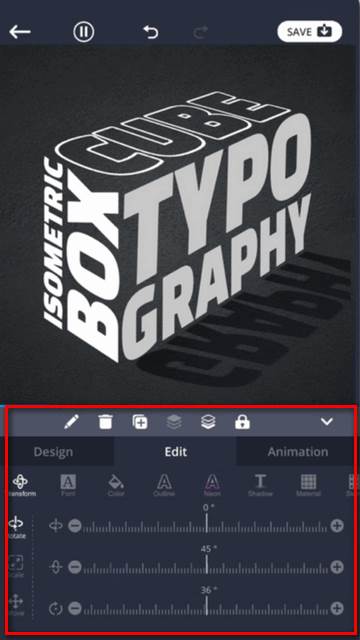Click the 36° rotation ruler slider
This screenshot has height=640, width=360.
pos(206,609)
